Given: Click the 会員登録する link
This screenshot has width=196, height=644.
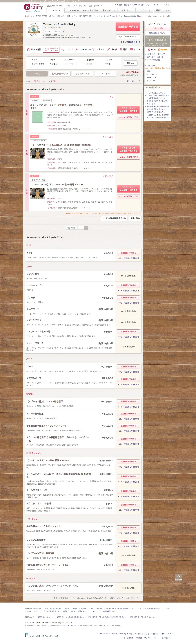Looking at the screenshot, I should [x=157, y=33].
